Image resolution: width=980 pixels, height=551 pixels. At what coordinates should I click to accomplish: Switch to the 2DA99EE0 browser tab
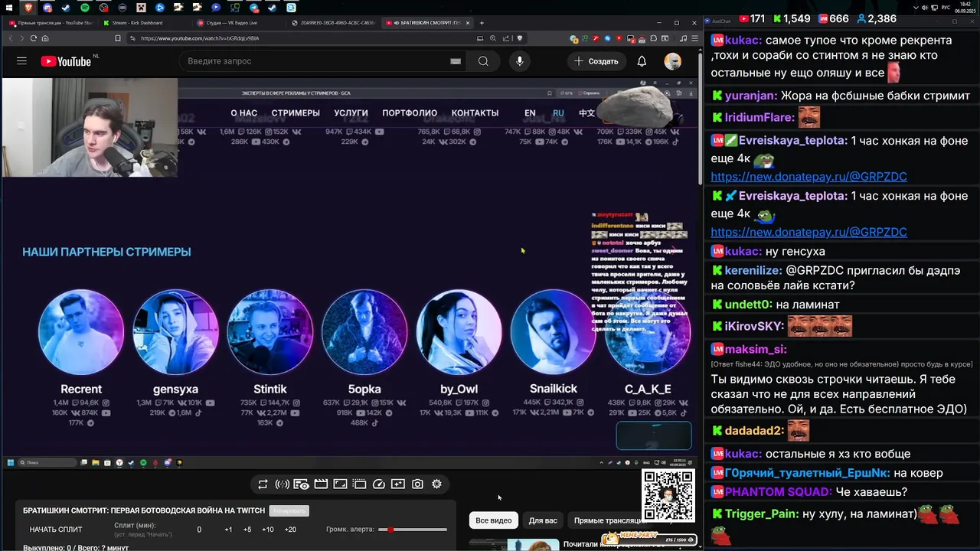tap(334, 23)
